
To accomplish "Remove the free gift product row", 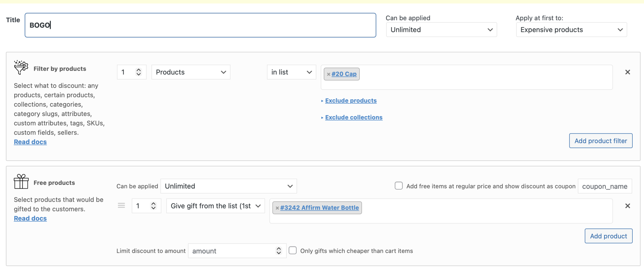I will click(x=627, y=206).
